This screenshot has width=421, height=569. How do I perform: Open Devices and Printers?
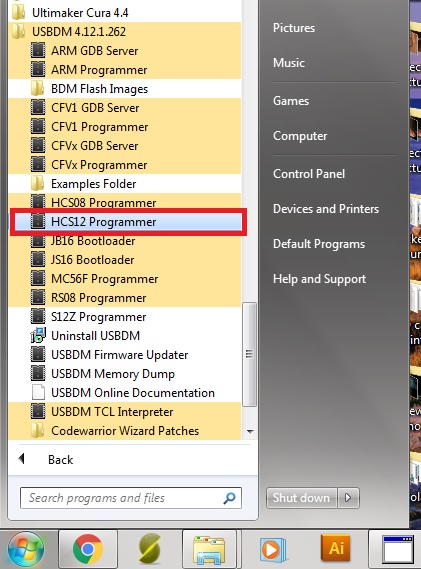(326, 209)
